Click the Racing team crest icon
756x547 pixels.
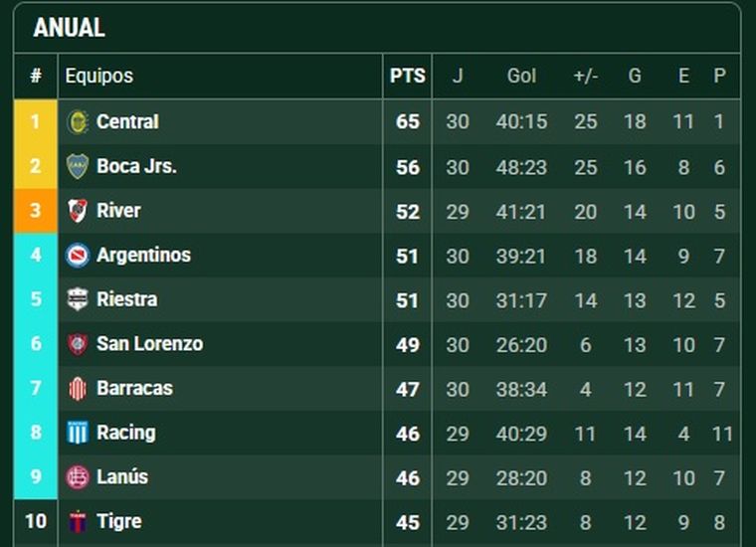(x=78, y=433)
